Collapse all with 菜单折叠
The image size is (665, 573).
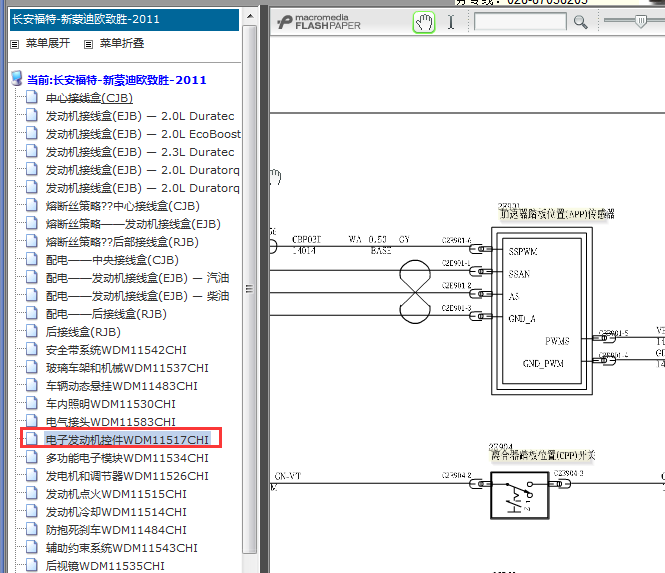122,43
